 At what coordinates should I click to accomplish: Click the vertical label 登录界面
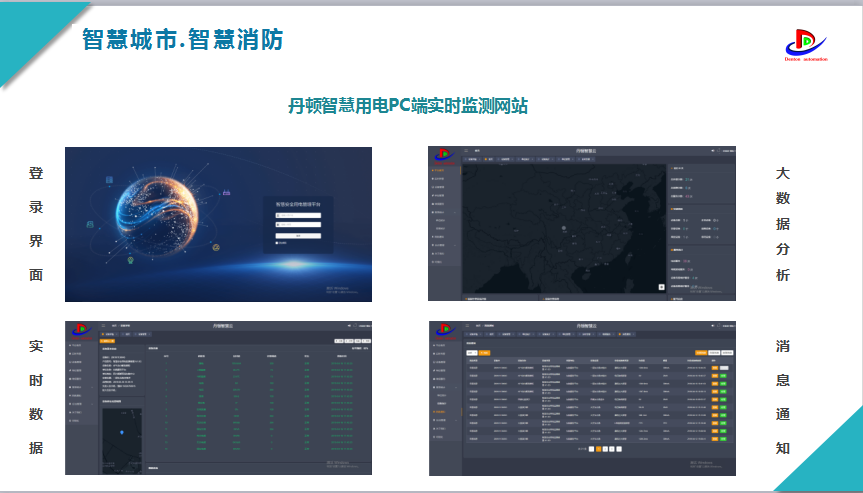(x=36, y=223)
